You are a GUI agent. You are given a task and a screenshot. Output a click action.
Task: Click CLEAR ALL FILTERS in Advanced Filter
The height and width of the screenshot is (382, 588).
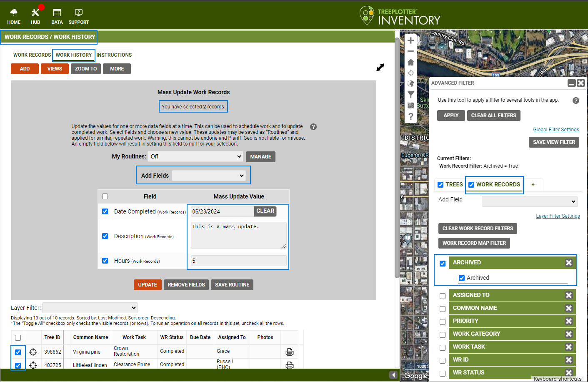(493, 116)
